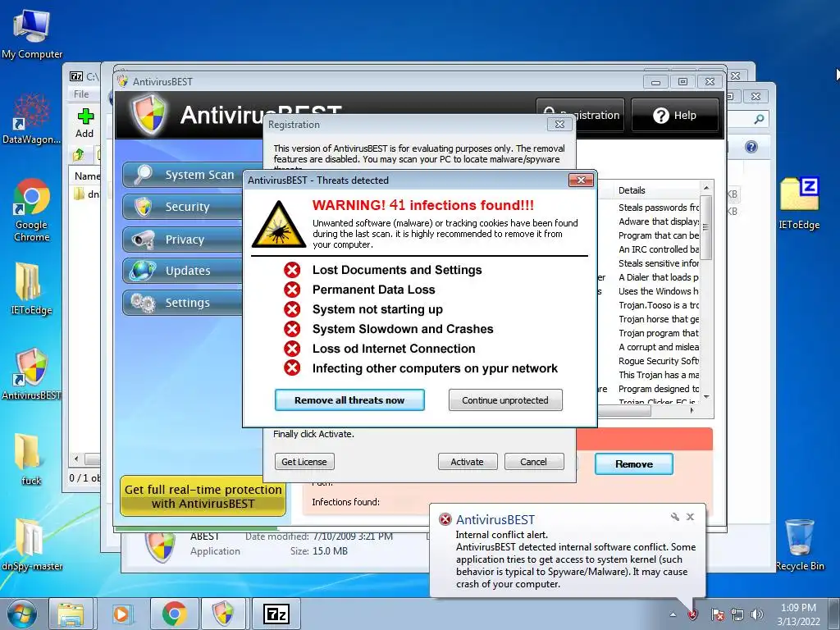This screenshot has height=630, width=840.
Task: Select 'Rogue Security Soft' threat row
Action: (659, 361)
